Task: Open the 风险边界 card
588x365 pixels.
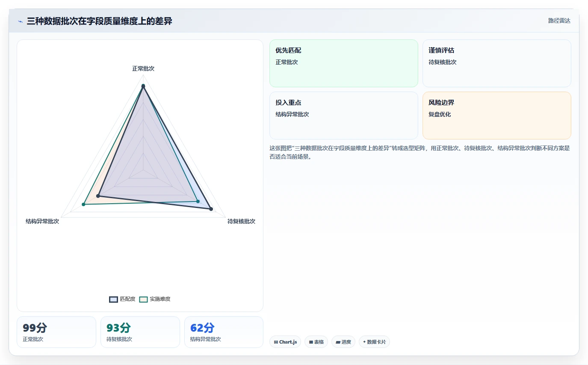Action: (496, 116)
